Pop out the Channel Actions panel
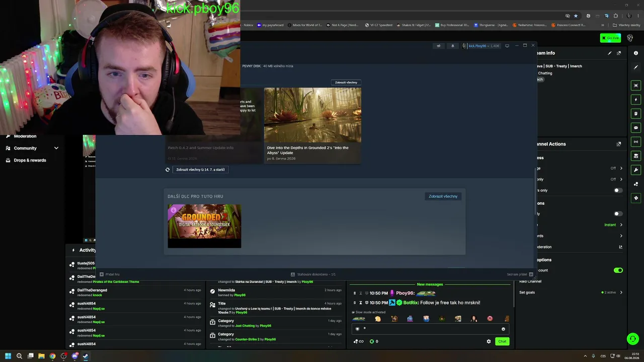Screen dimensions: 644x362 click(619, 144)
